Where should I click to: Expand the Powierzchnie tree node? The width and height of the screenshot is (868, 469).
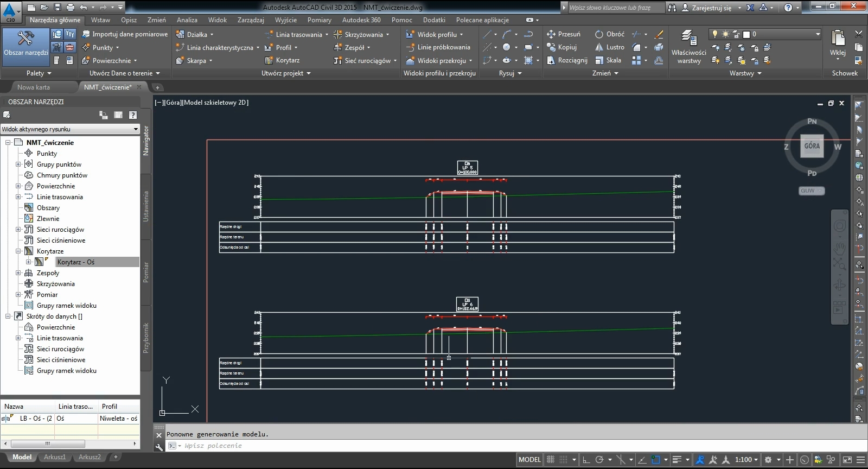pyautogui.click(x=18, y=186)
